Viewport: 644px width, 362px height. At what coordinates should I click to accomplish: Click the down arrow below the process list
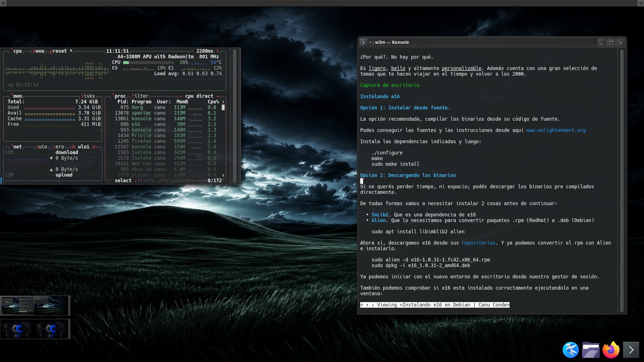(x=223, y=175)
